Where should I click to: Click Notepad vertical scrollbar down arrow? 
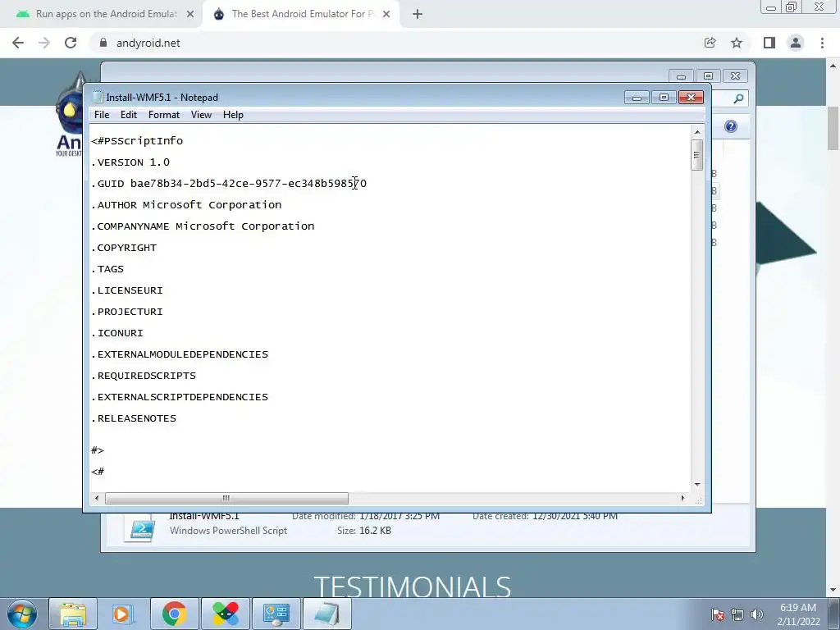[x=697, y=484]
